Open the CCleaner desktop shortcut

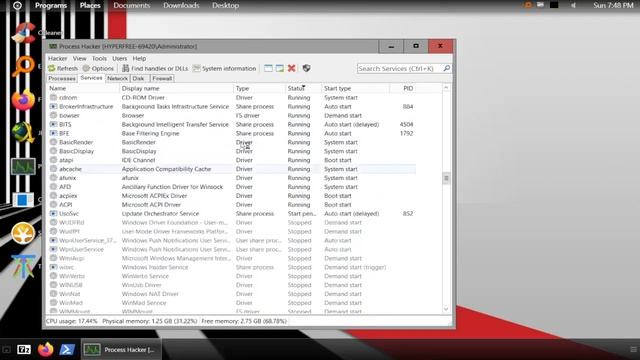[x=23, y=33]
